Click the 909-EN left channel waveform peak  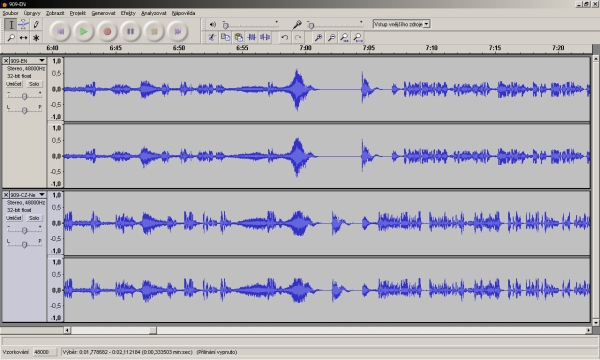pos(297,89)
